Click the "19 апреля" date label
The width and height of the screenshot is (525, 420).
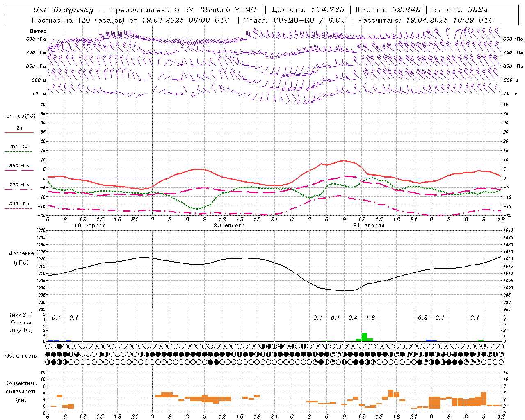90,226
